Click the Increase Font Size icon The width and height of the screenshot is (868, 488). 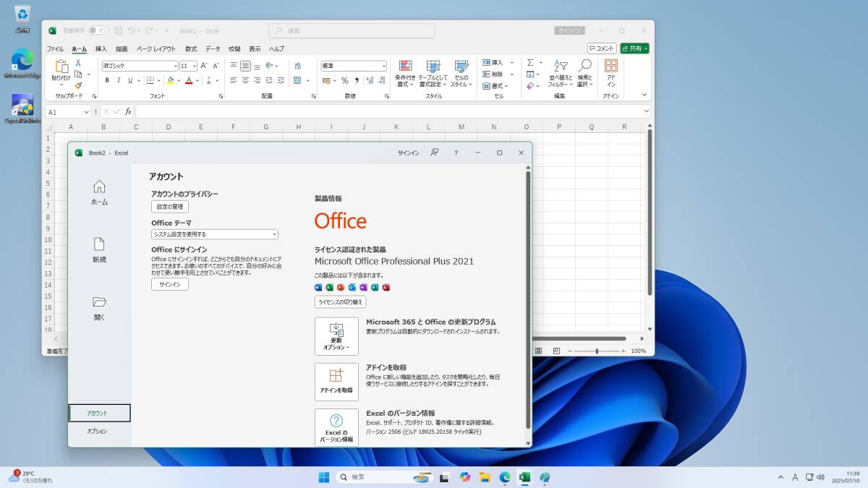coord(204,66)
